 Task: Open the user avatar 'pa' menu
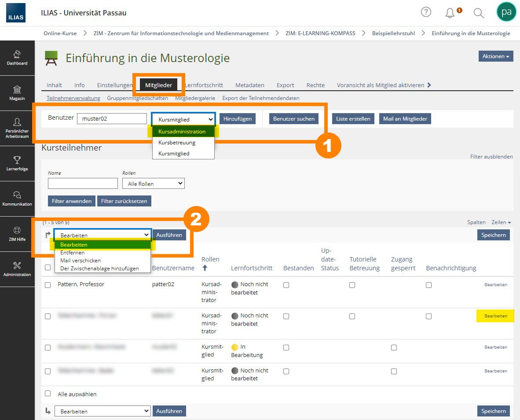pyautogui.click(x=506, y=12)
